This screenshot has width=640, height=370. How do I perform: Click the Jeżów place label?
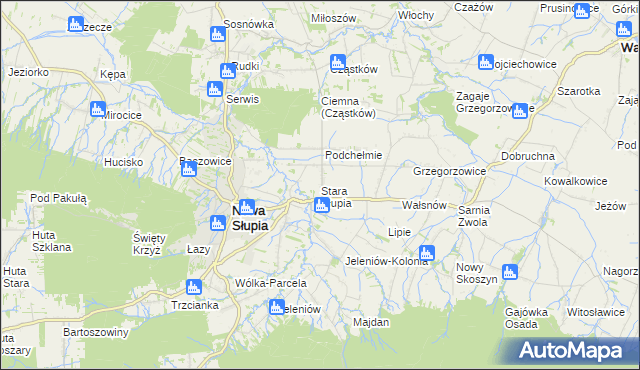click(610, 206)
